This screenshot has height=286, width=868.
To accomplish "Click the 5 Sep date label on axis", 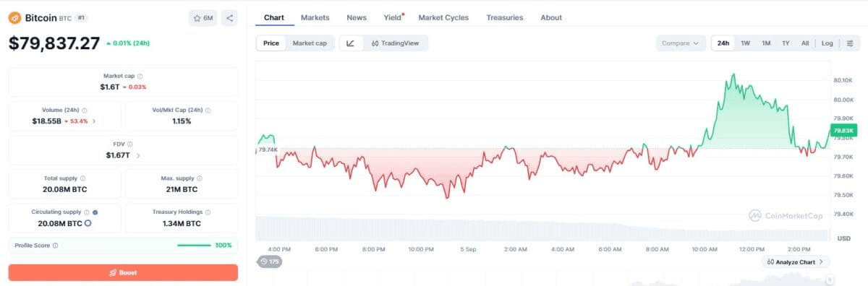I will [468, 249].
